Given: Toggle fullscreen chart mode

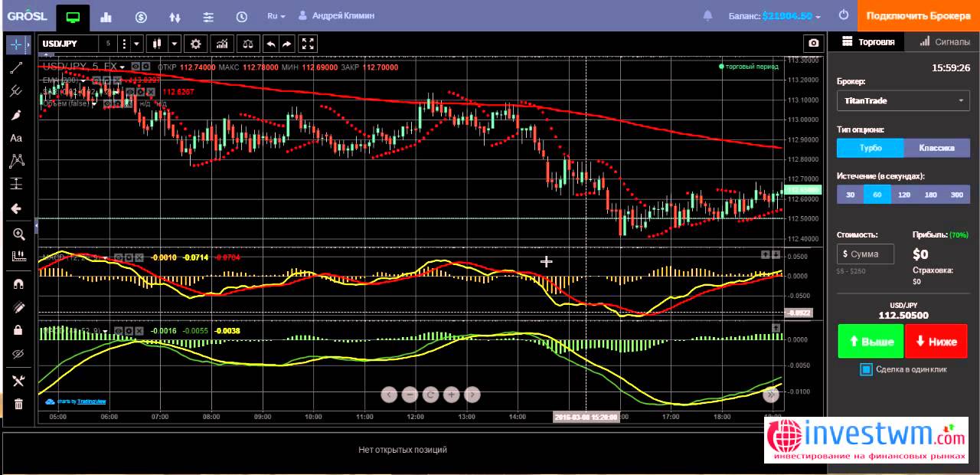Looking at the screenshot, I should click(x=308, y=44).
